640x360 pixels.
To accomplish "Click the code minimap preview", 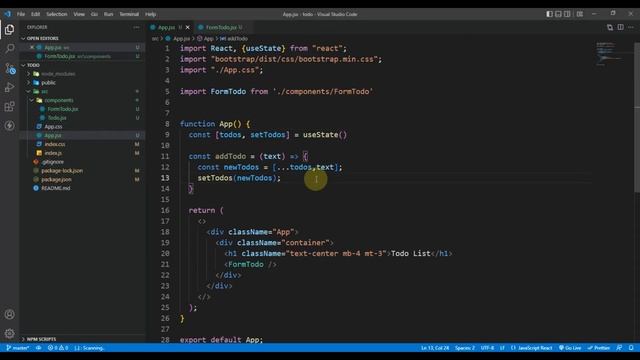I will tap(609, 53).
